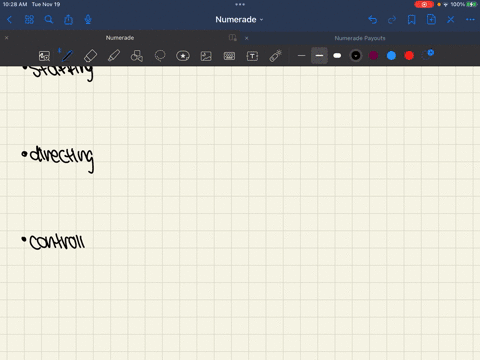The image size is (480, 360).
Task: Select the Lasso tool
Action: [160, 56]
